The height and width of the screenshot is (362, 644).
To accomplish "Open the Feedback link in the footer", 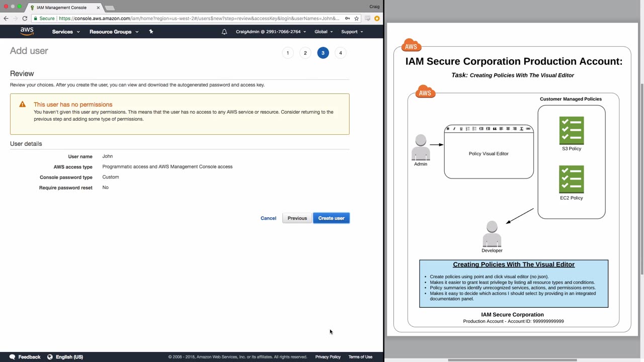I will (29, 357).
